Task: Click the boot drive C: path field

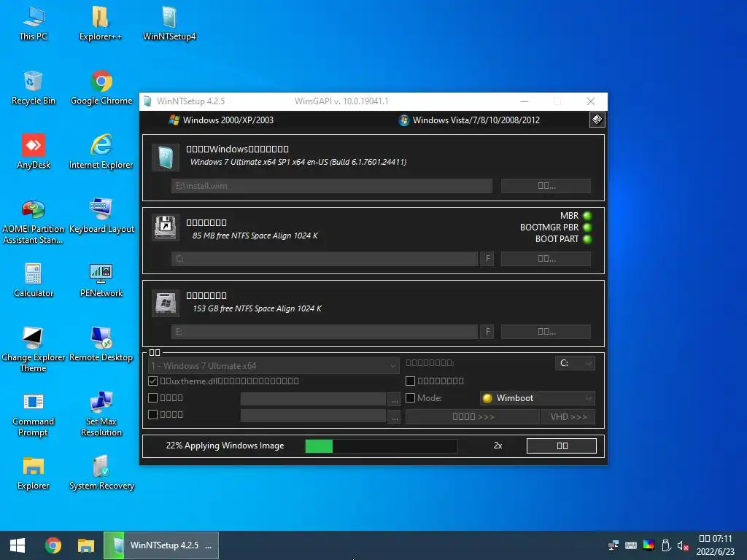Action: [x=325, y=259]
